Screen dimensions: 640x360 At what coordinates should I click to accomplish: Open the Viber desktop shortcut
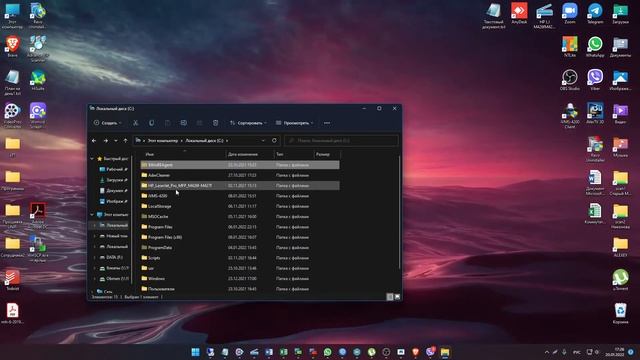(x=595, y=80)
